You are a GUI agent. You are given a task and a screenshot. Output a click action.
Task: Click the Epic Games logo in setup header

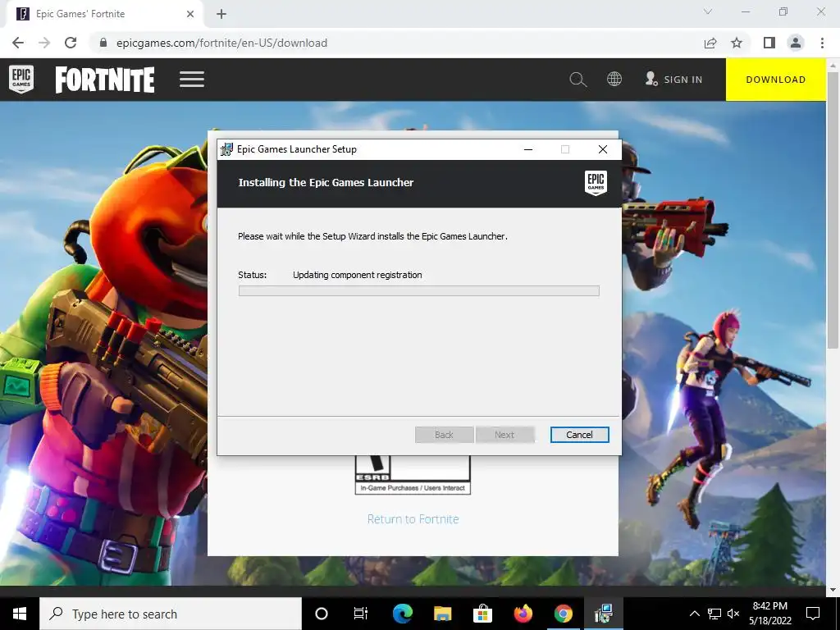click(596, 183)
